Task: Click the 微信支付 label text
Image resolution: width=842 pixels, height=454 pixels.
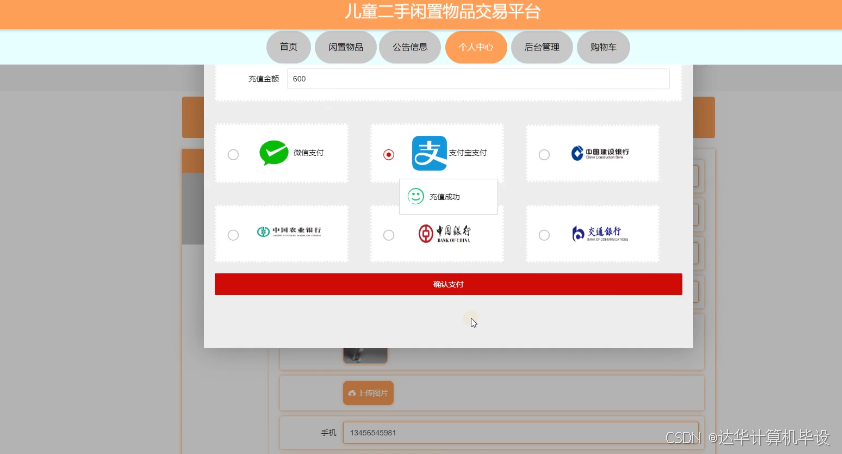Action: click(x=309, y=153)
